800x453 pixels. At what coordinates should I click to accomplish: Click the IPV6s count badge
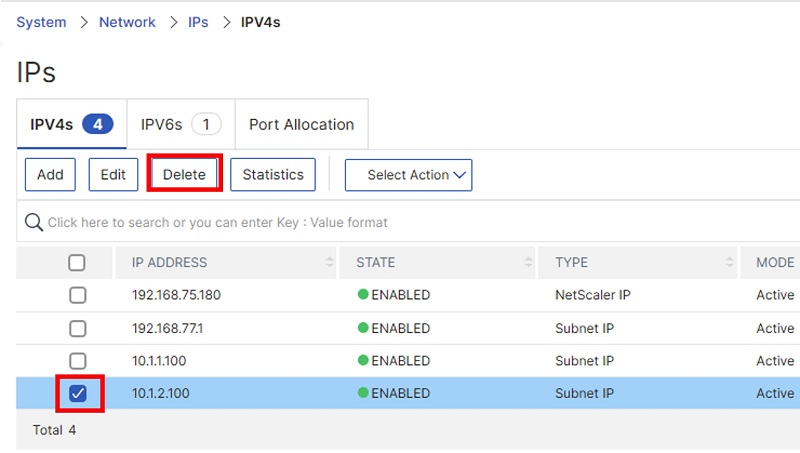tap(206, 124)
